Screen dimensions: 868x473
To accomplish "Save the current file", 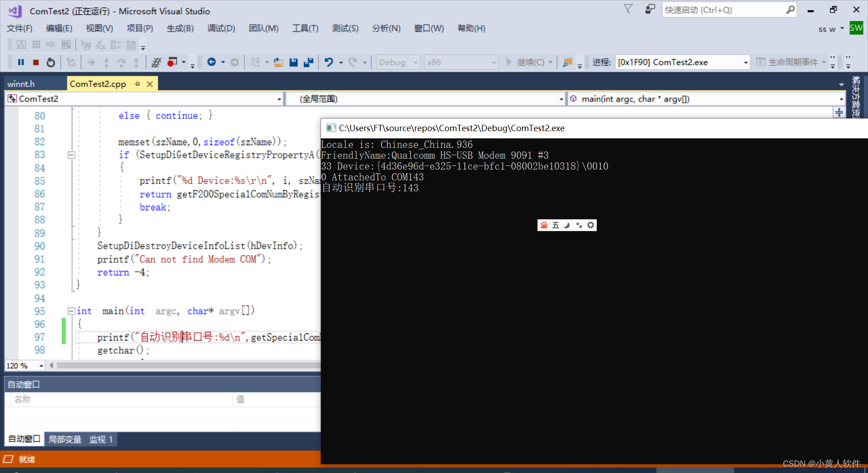I will (x=293, y=62).
